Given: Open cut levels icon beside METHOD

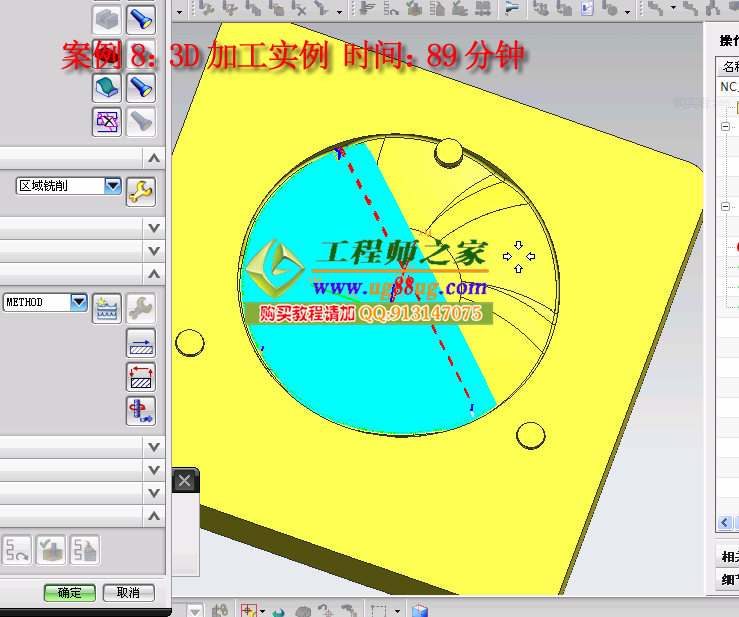Looking at the screenshot, I should coord(107,308).
